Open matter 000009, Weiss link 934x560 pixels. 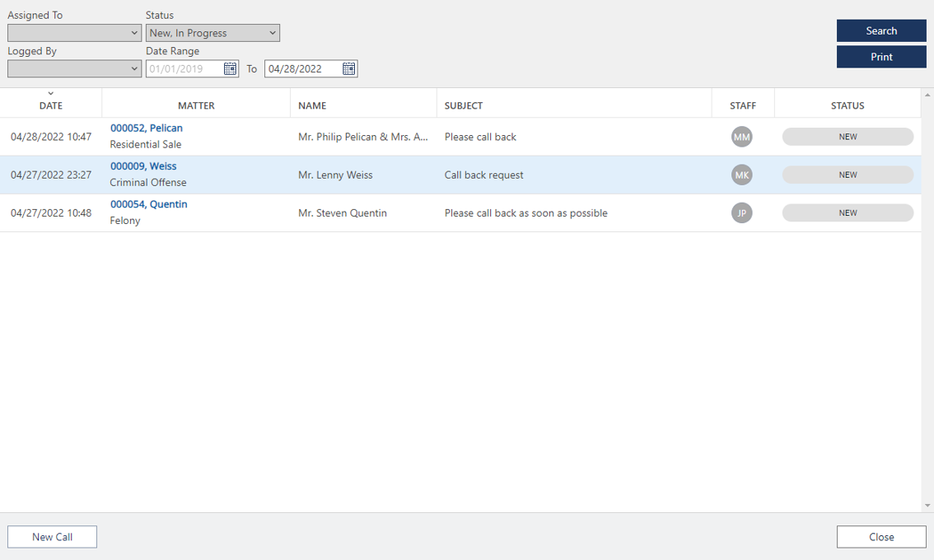[x=143, y=166]
